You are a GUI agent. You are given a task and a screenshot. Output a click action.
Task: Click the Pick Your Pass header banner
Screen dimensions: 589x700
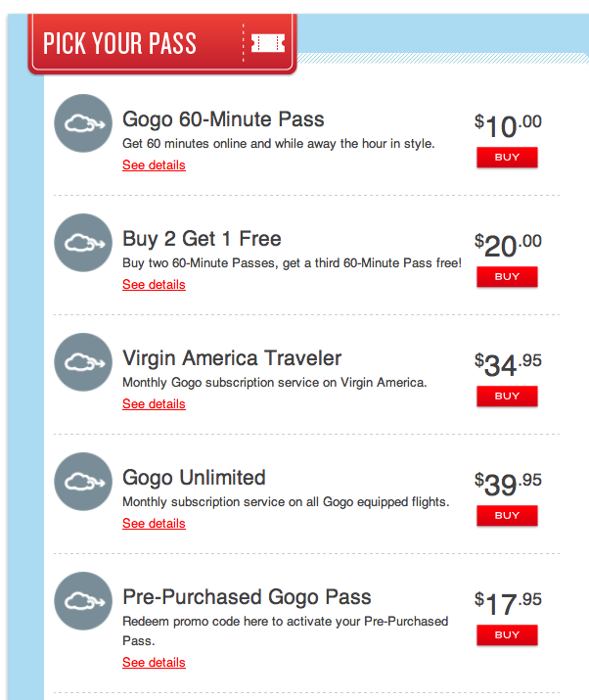click(162, 43)
